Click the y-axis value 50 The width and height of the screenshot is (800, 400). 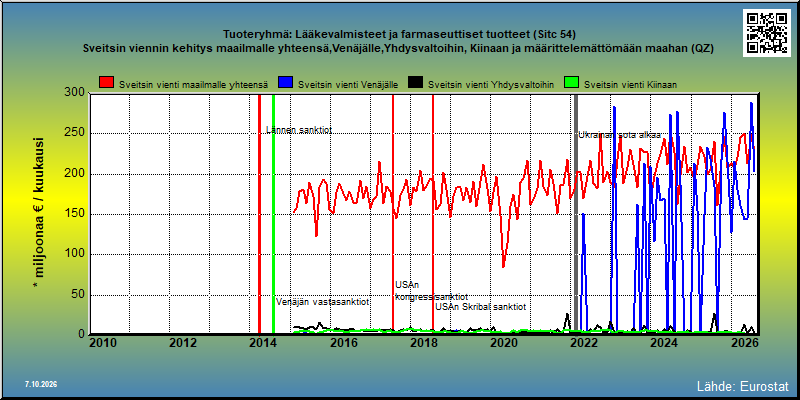[78, 295]
